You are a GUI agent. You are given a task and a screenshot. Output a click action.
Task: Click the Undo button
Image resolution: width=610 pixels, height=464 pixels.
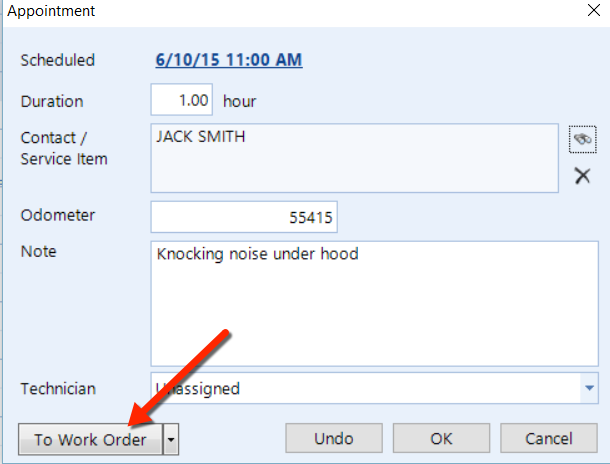[x=334, y=439]
